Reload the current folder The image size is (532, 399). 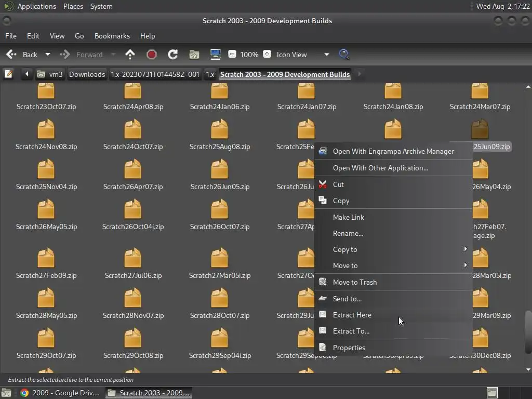click(x=172, y=54)
